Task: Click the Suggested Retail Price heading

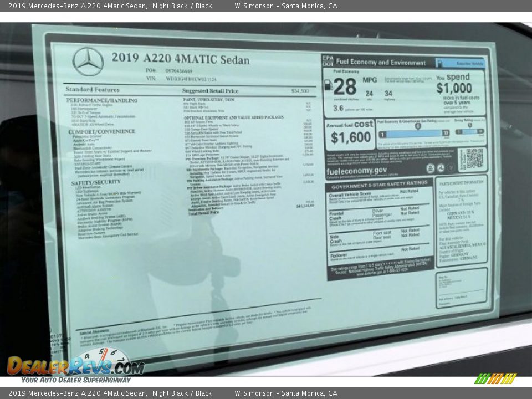Action: point(210,91)
